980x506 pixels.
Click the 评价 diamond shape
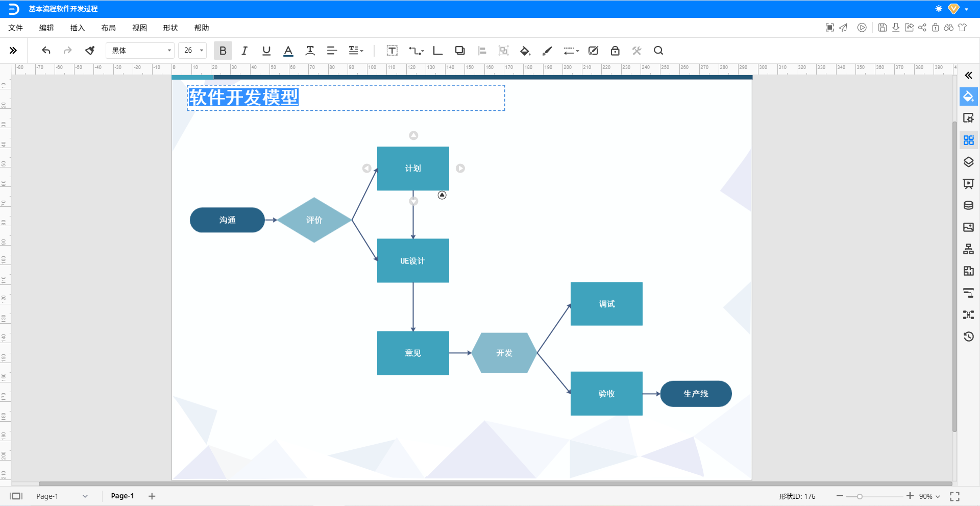314,220
